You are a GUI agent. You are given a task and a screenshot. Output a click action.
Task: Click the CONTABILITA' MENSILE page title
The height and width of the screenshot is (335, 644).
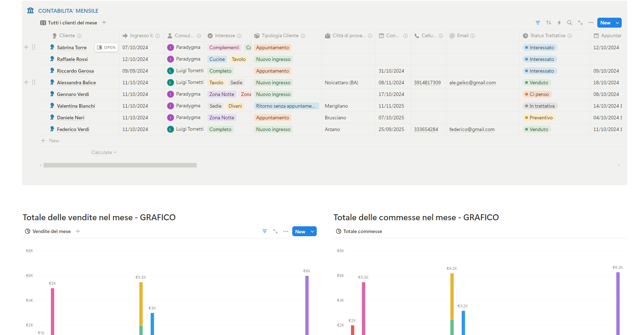(68, 11)
